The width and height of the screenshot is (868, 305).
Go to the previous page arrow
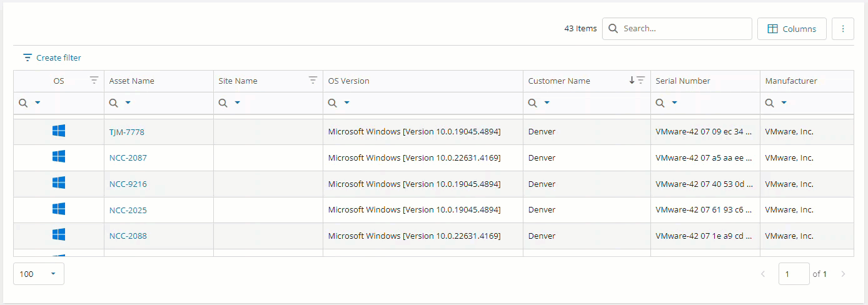tap(762, 274)
